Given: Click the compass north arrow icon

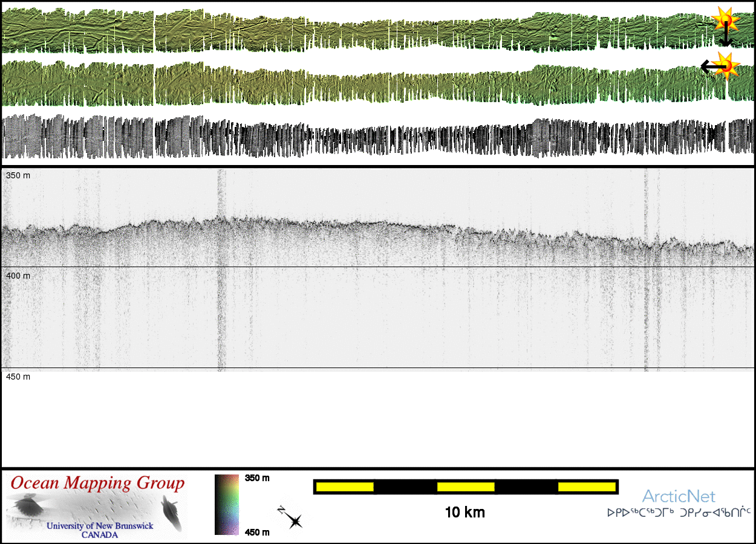Looking at the screenshot, I should tap(290, 518).
